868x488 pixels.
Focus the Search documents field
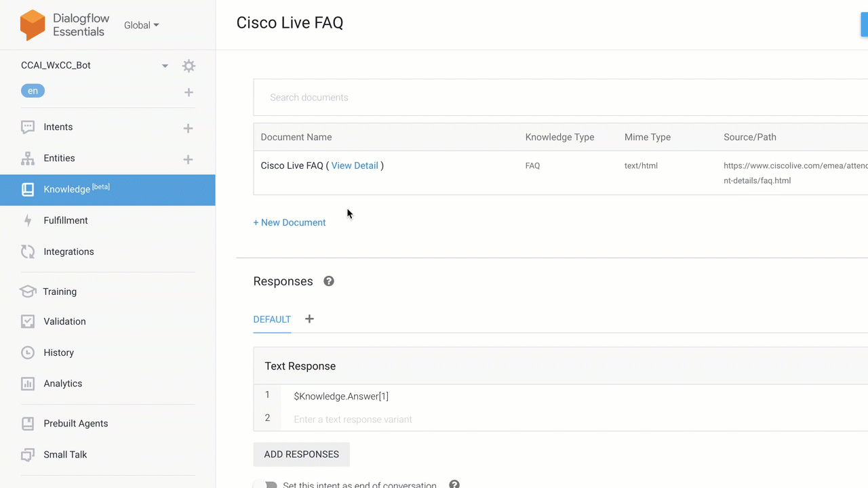click(561, 98)
